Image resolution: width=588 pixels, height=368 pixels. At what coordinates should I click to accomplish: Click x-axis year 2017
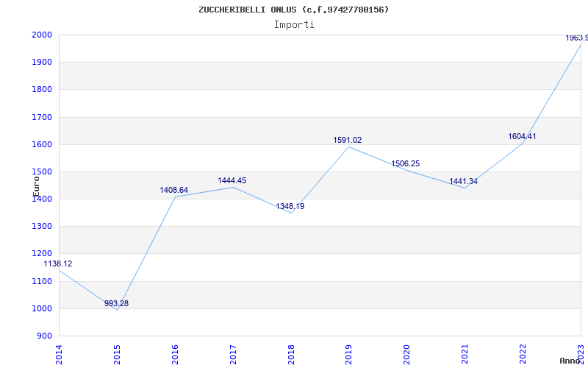point(233,355)
